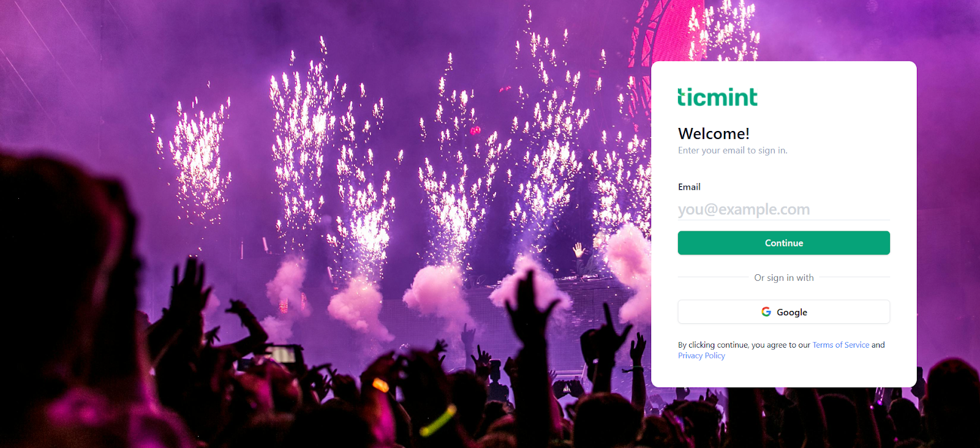Click the Welcome! heading
Viewport: 980px width, 448px height.
coord(714,133)
